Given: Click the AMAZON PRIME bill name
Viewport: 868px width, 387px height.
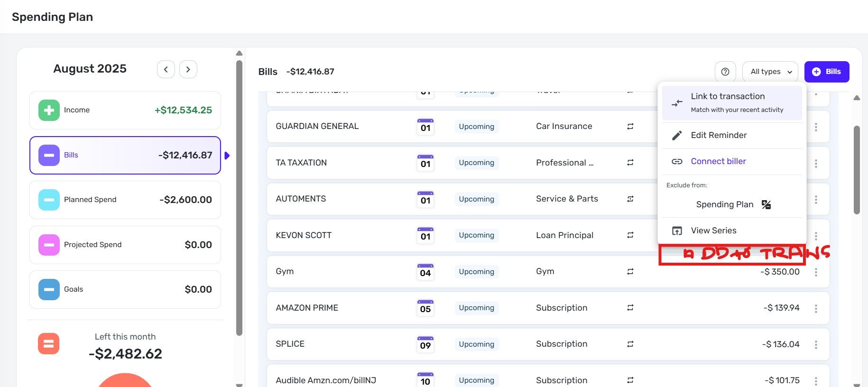Looking at the screenshot, I should coord(307,308).
